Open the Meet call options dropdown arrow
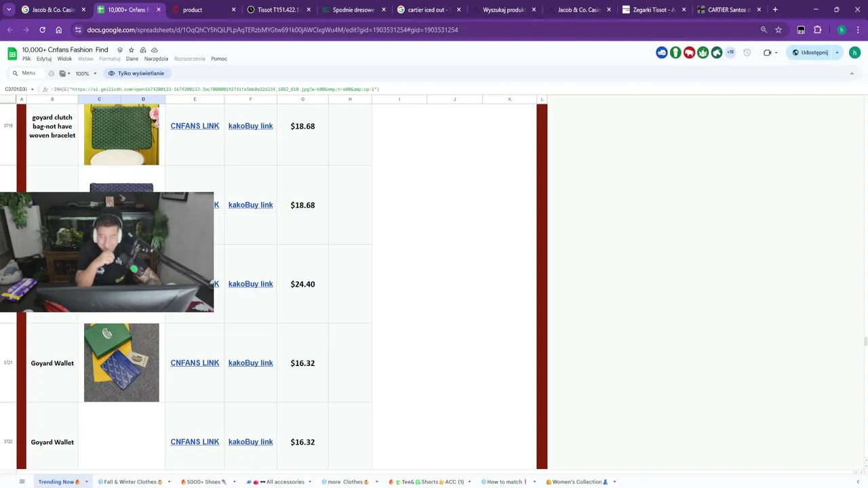This screenshot has height=488, width=868. (776, 53)
